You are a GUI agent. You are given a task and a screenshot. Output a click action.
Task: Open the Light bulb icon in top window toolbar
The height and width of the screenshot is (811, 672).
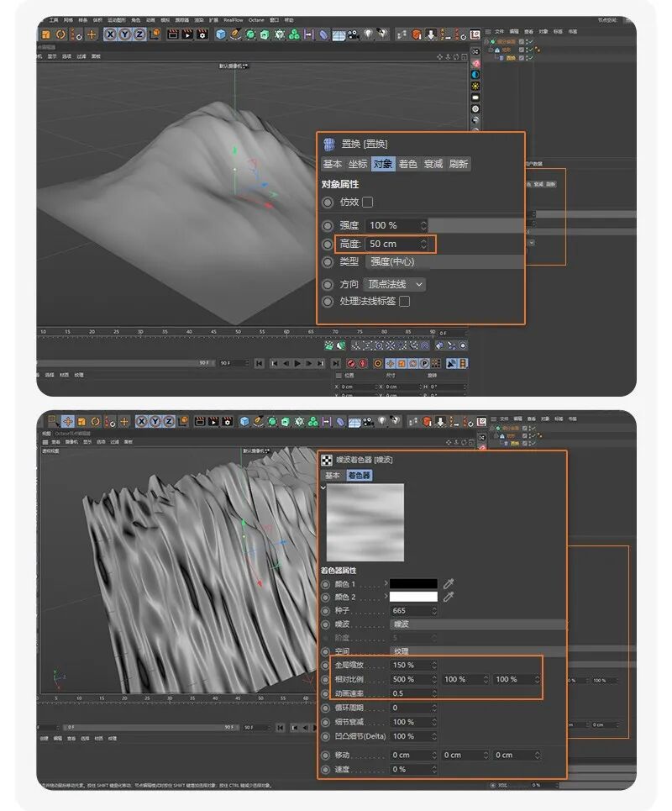368,34
